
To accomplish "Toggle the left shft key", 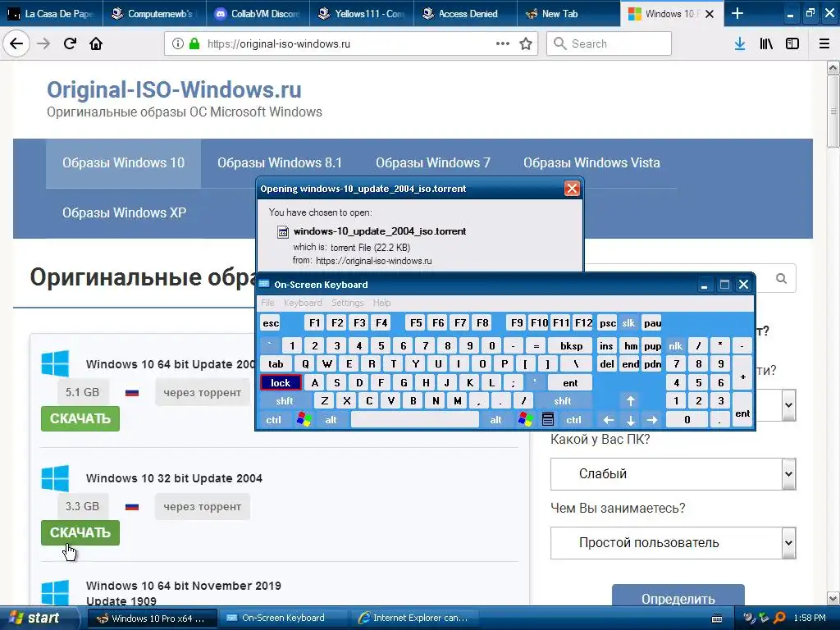I will [285, 400].
